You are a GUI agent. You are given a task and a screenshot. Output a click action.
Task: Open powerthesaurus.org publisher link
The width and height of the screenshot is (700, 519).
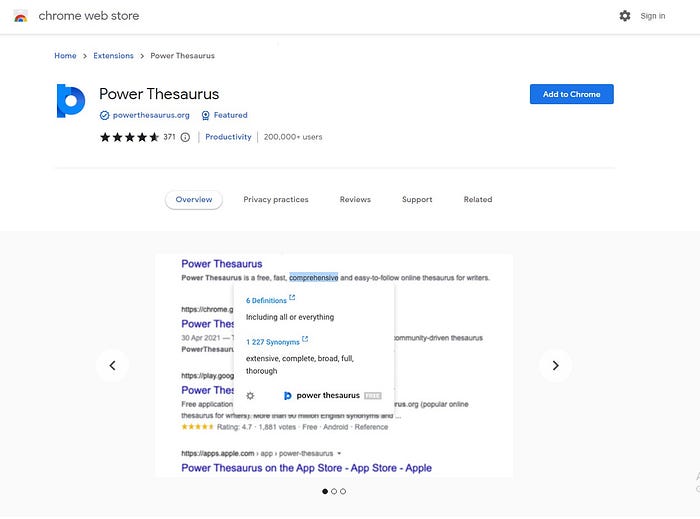pos(151,115)
